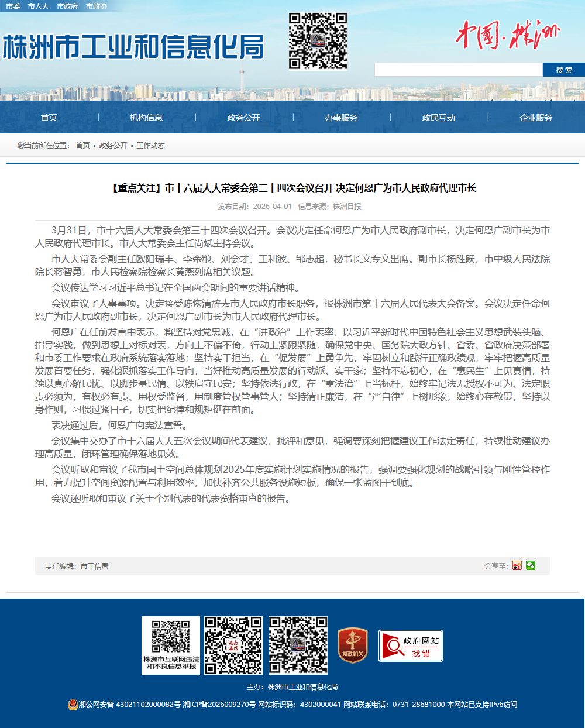
Task: Go to 政务公开 in navigation bar
Action: click(243, 118)
